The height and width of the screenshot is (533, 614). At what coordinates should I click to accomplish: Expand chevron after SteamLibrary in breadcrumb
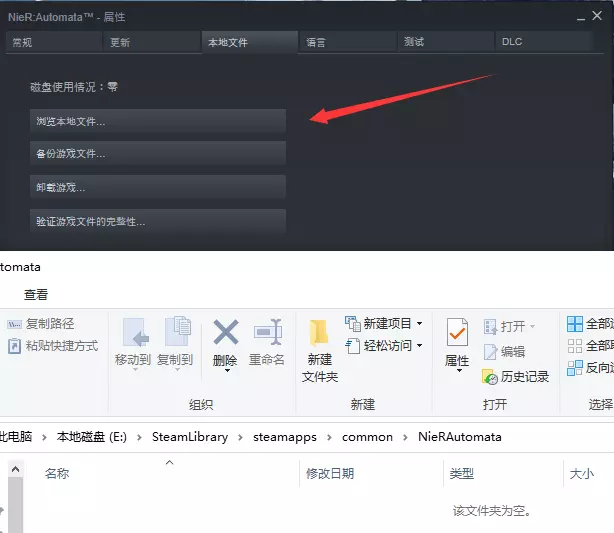coord(240,437)
